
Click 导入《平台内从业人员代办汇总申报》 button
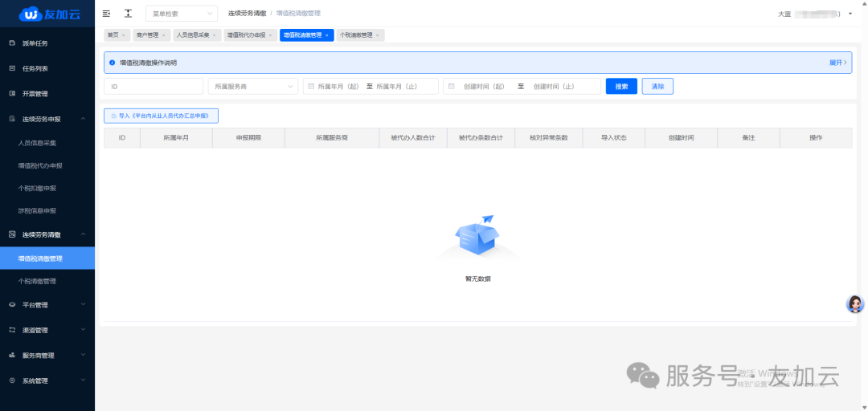pos(161,116)
